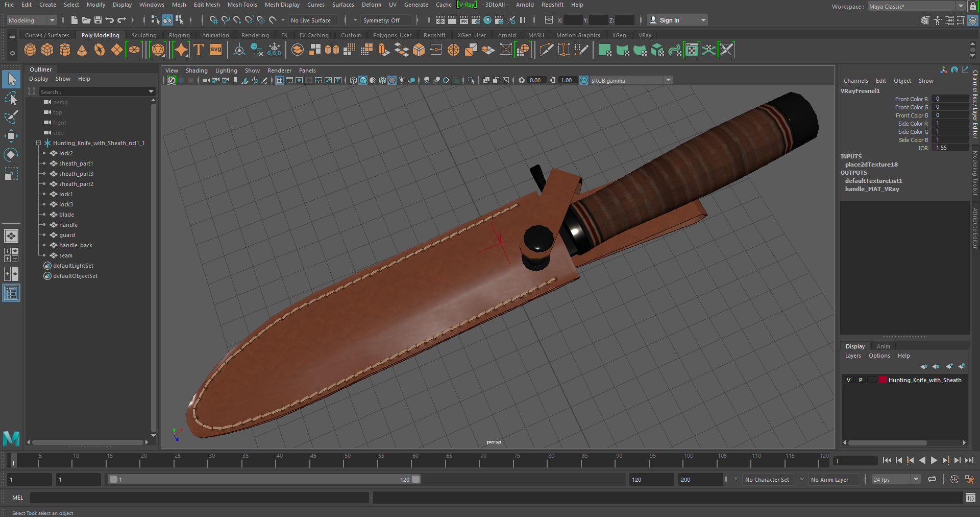Click the time slider at frame 60

pos(415,460)
